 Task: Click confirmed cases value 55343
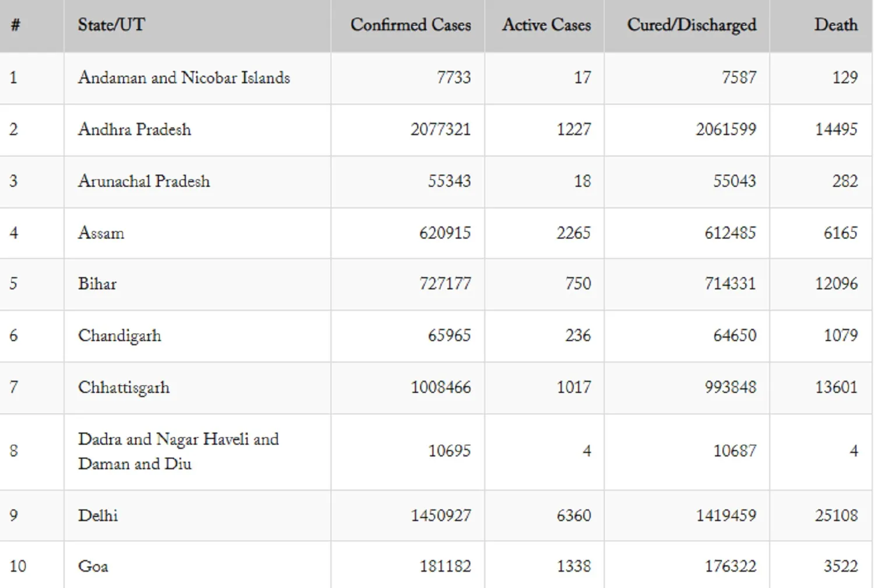pyautogui.click(x=449, y=181)
